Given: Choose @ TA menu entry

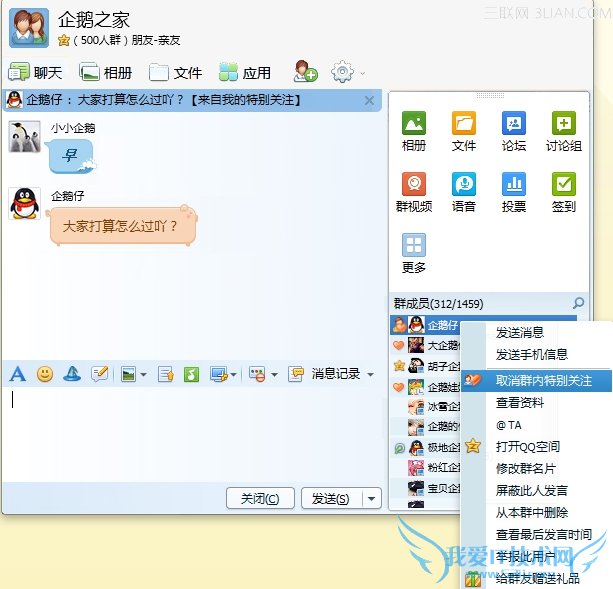Looking at the screenshot, I should [x=537, y=425].
